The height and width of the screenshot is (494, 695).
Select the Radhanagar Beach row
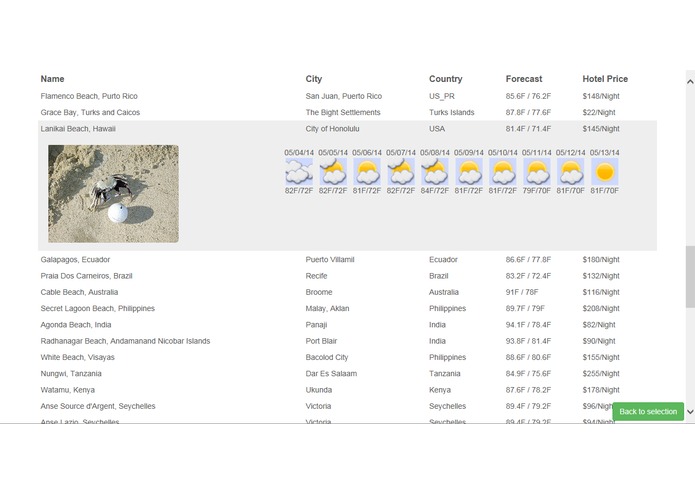(348, 341)
